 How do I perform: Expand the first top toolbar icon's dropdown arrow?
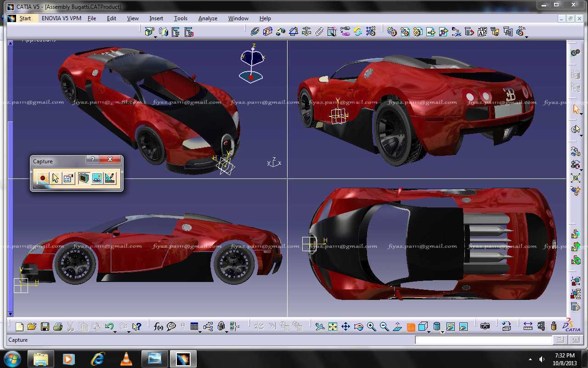tap(155, 36)
